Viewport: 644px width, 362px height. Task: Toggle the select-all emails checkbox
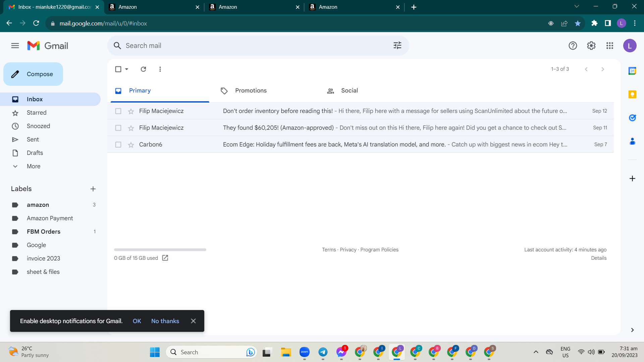click(118, 69)
